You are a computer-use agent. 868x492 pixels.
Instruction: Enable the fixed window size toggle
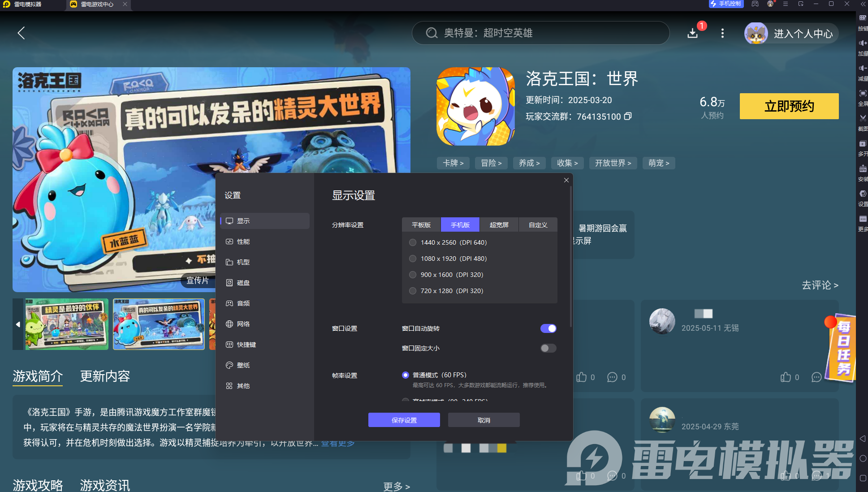[x=548, y=348]
